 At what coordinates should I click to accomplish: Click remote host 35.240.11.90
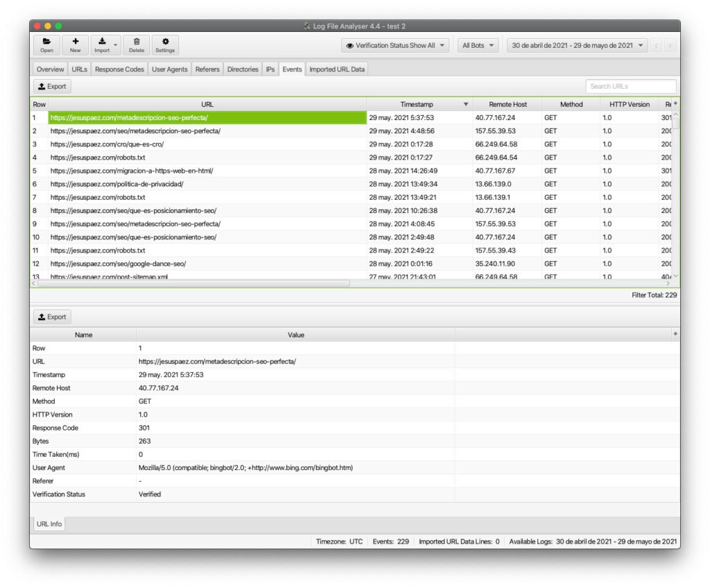pyautogui.click(x=495, y=263)
